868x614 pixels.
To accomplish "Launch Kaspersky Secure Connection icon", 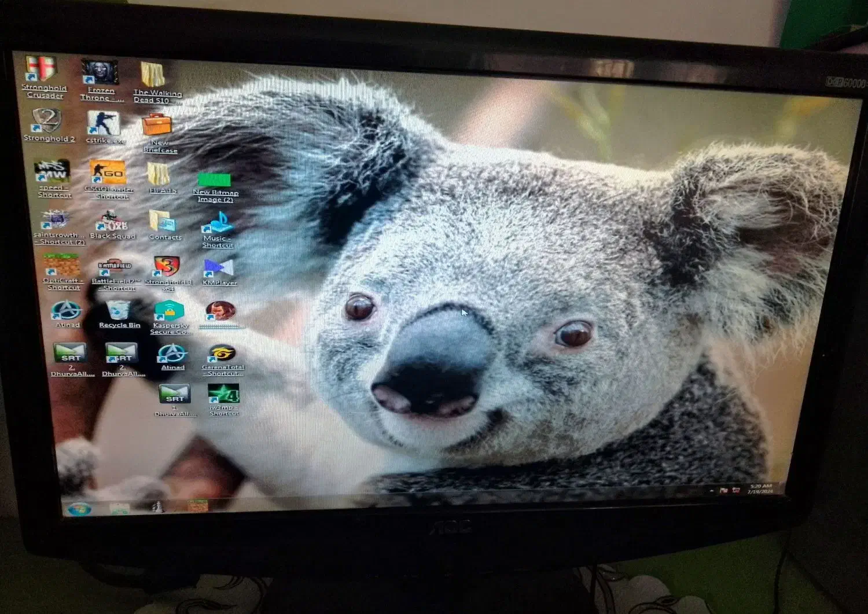I will (170, 312).
